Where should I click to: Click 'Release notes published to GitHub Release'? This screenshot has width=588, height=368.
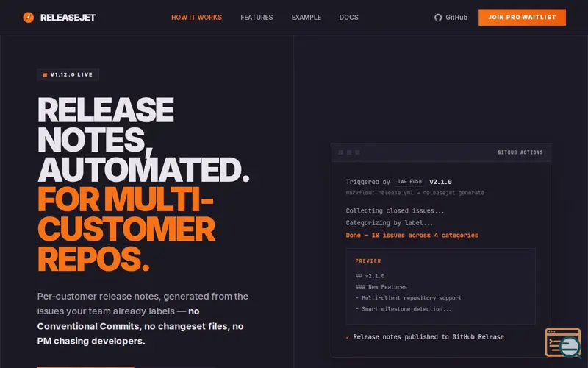[429, 337]
